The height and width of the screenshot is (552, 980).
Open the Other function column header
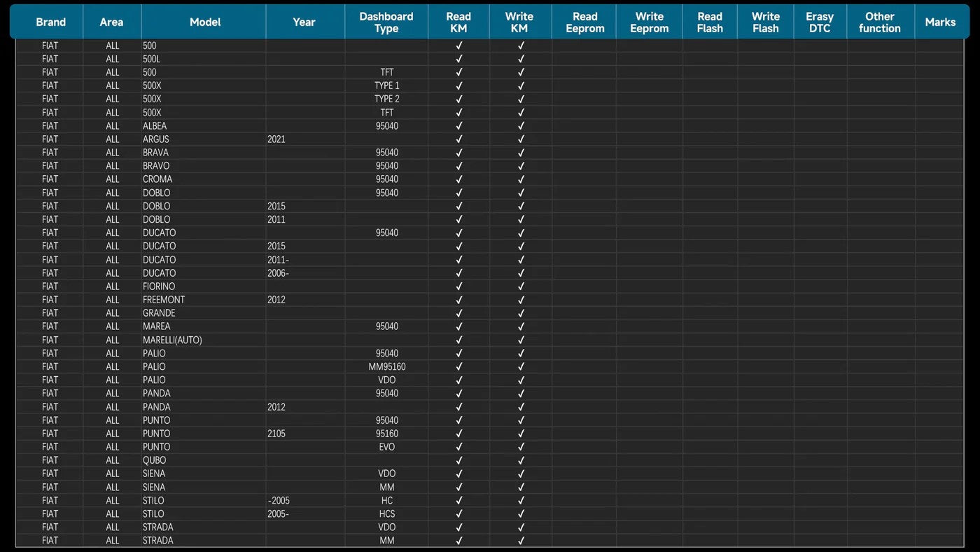tap(880, 22)
